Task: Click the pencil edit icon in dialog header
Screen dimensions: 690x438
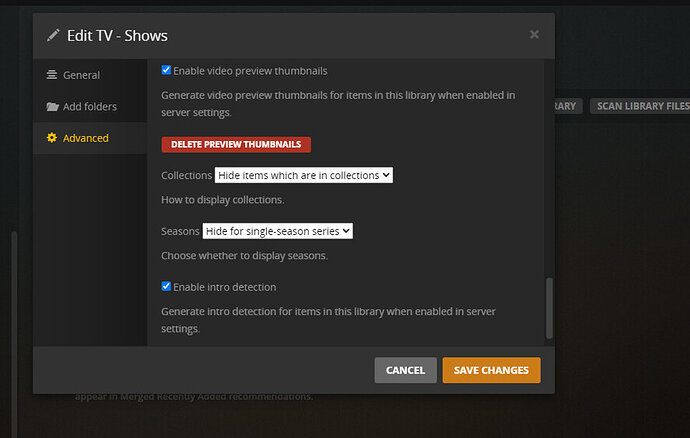Action: pos(53,35)
